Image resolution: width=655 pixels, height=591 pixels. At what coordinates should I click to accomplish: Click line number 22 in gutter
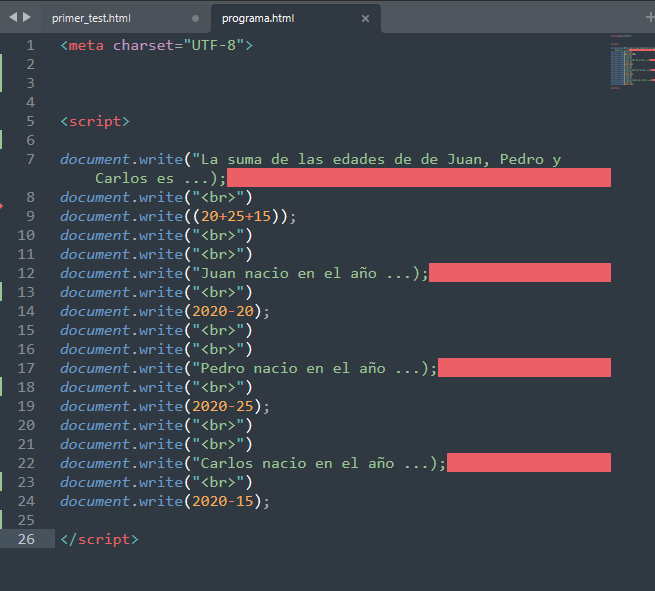click(26, 463)
